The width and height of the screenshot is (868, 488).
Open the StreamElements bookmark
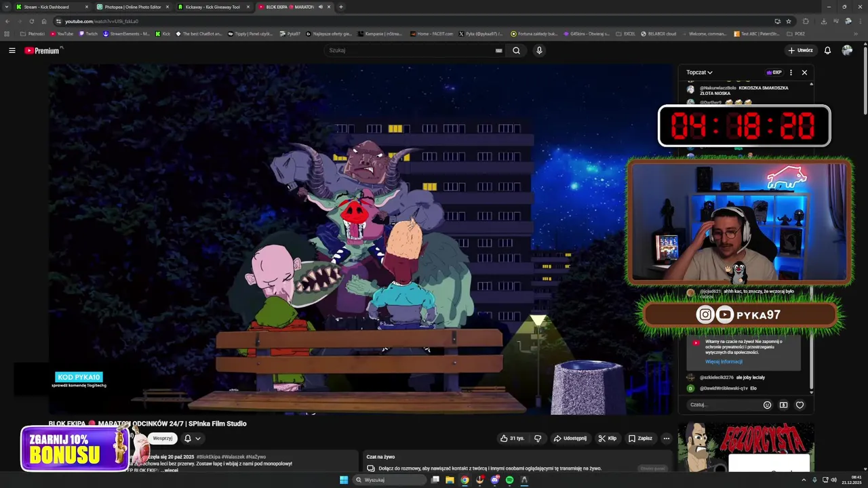pos(126,33)
